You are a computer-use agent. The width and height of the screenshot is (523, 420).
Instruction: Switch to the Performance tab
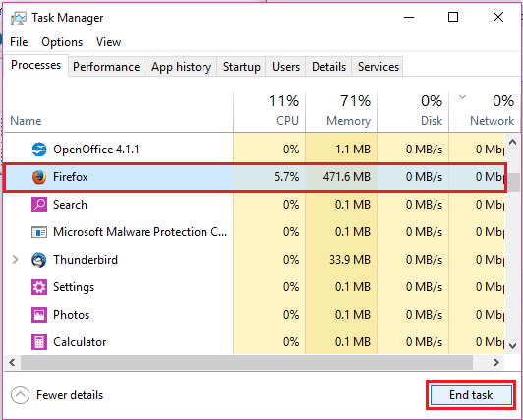pyautogui.click(x=106, y=67)
